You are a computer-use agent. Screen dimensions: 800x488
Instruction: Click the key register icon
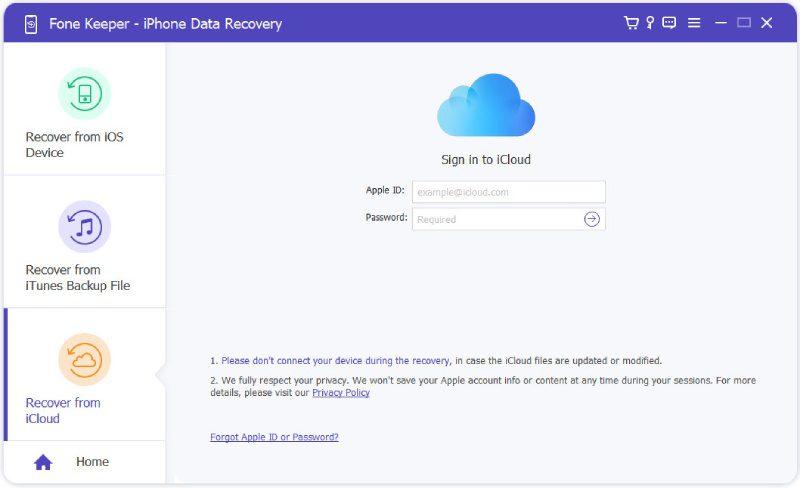point(650,23)
